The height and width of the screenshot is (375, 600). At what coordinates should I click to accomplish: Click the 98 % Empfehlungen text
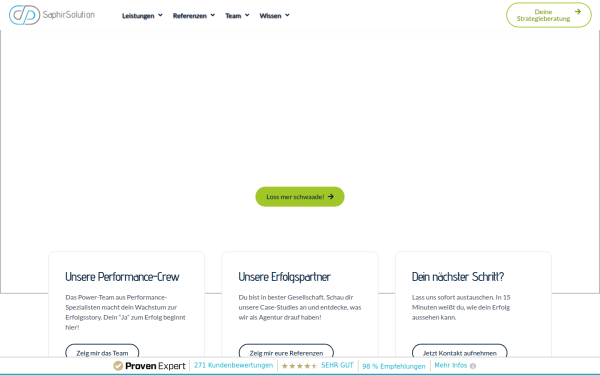pyautogui.click(x=394, y=366)
